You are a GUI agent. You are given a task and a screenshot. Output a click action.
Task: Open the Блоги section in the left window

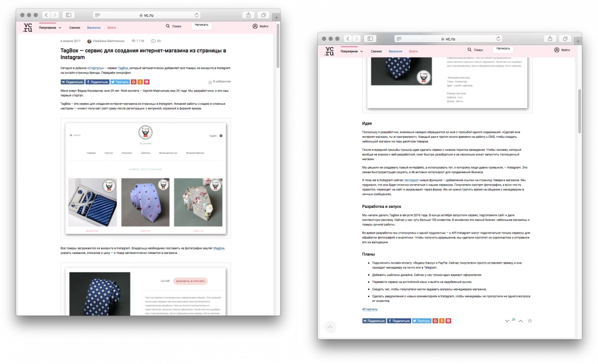pos(112,27)
